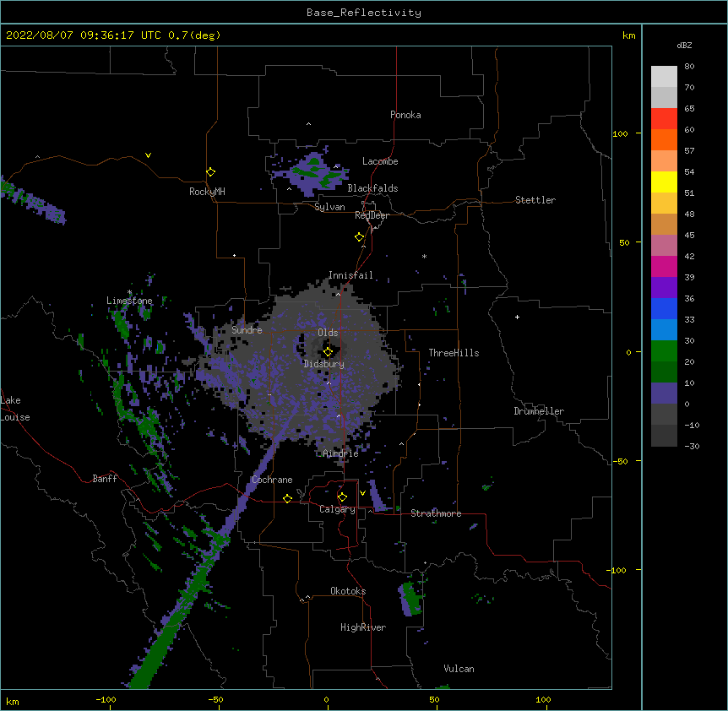Click the Lacombe city label

[x=380, y=161]
